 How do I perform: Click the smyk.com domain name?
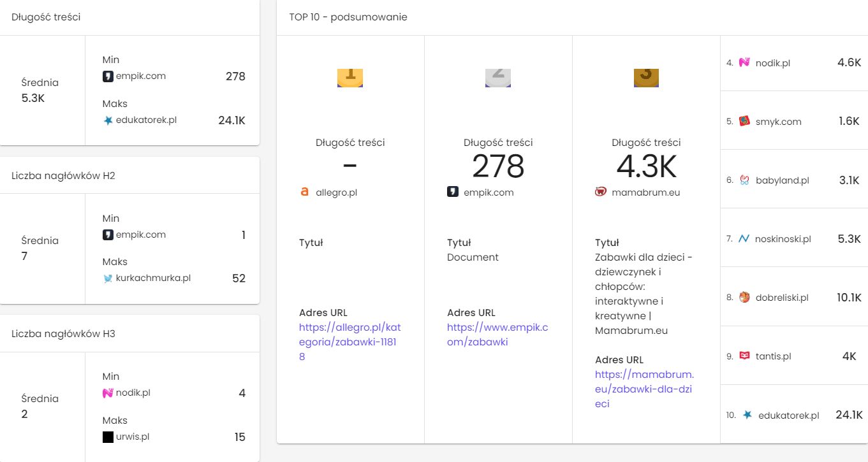[x=779, y=122]
